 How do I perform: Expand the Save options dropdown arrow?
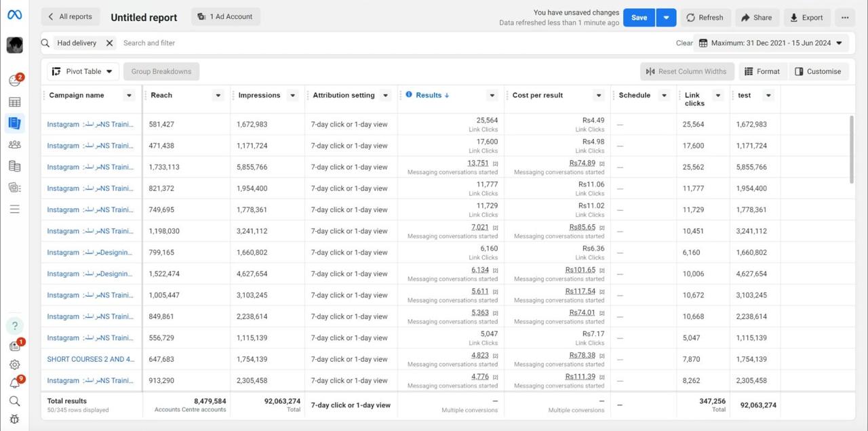click(x=666, y=18)
